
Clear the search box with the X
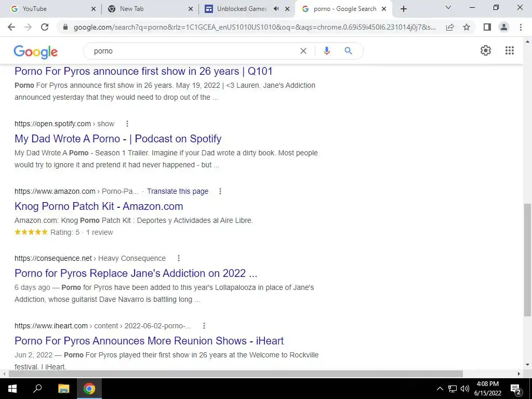click(303, 51)
